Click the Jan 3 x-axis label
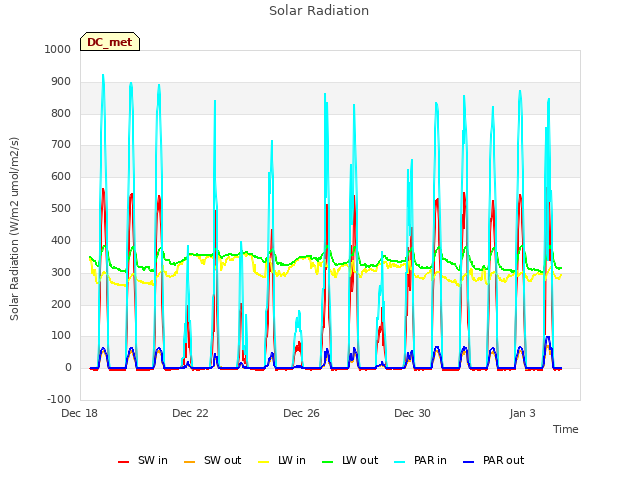Screen dimensions: 640x480 [522, 413]
